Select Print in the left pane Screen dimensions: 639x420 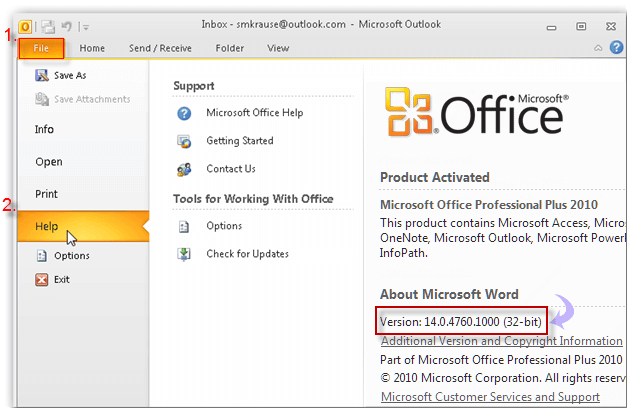click(46, 194)
